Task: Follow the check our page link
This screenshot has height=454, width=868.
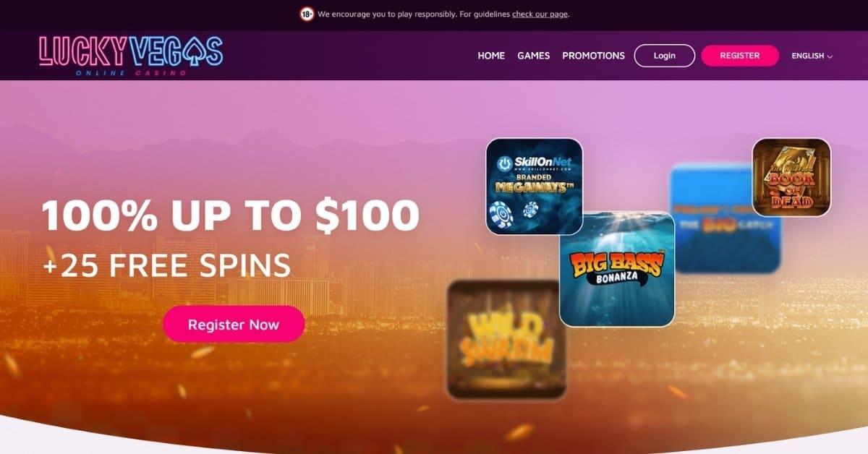Action: point(540,14)
